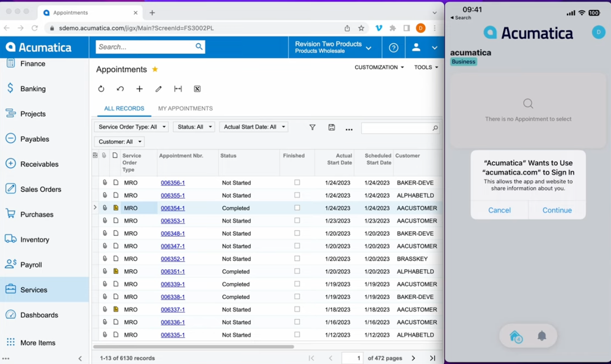Viewport: 611px width, 364px height.
Task: Click the Payables minus-circle icon
Action: pos(10,139)
